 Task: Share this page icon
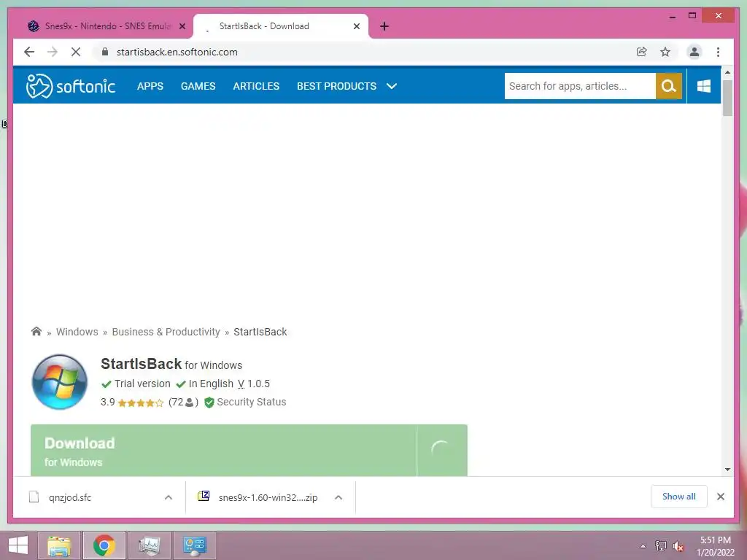click(x=642, y=52)
